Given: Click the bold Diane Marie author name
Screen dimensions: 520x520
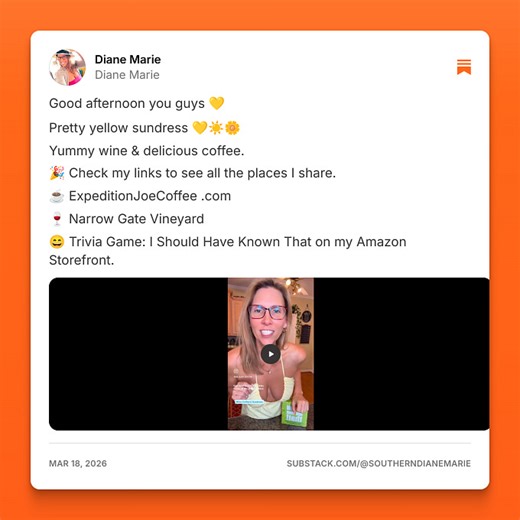Looking at the screenshot, I should (128, 59).
